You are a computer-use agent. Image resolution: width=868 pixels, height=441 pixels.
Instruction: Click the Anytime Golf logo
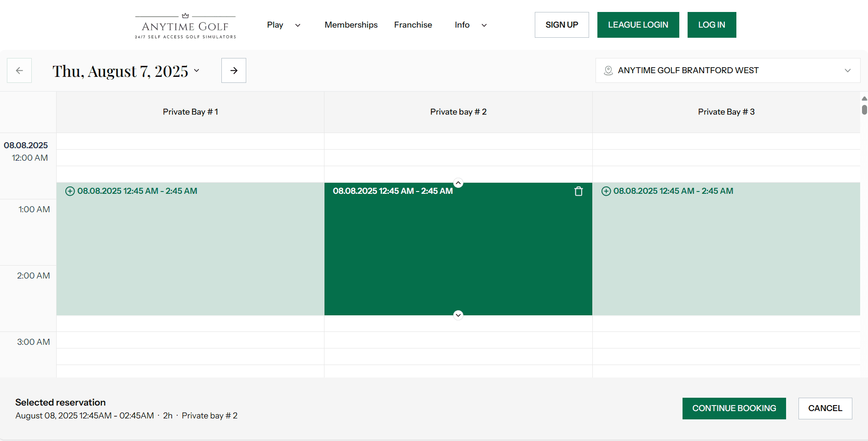[x=185, y=26]
